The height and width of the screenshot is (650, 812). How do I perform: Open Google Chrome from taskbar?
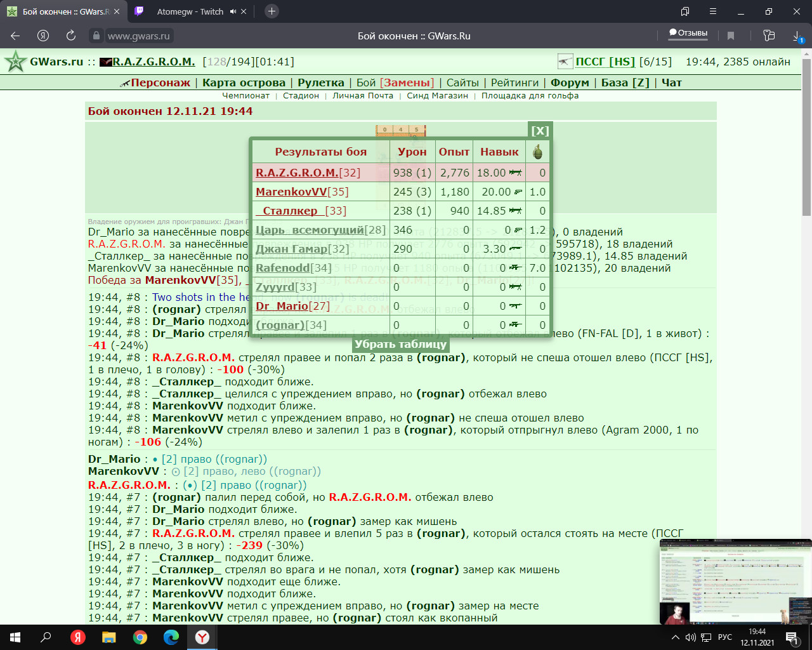point(140,637)
